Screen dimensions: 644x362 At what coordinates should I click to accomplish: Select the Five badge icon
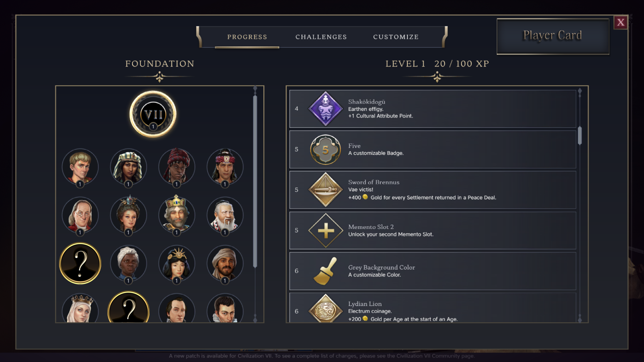tap(325, 149)
